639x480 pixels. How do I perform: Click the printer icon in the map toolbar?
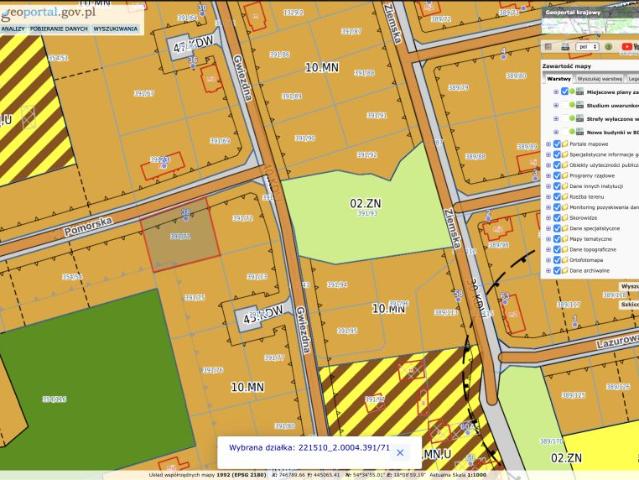[565, 47]
